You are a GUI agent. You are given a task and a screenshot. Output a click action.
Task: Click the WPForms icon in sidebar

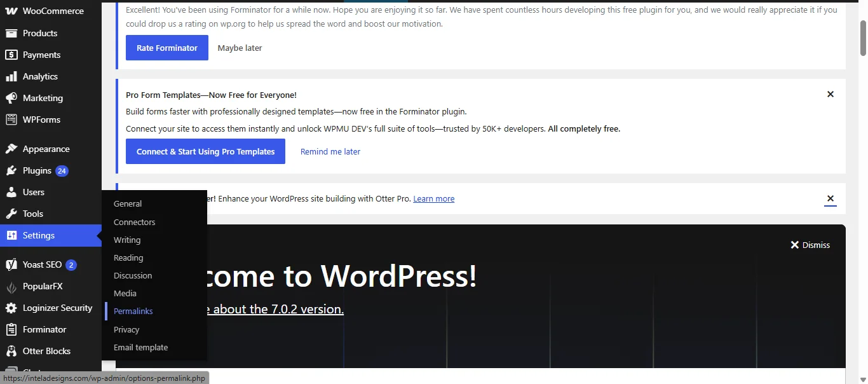coord(11,120)
